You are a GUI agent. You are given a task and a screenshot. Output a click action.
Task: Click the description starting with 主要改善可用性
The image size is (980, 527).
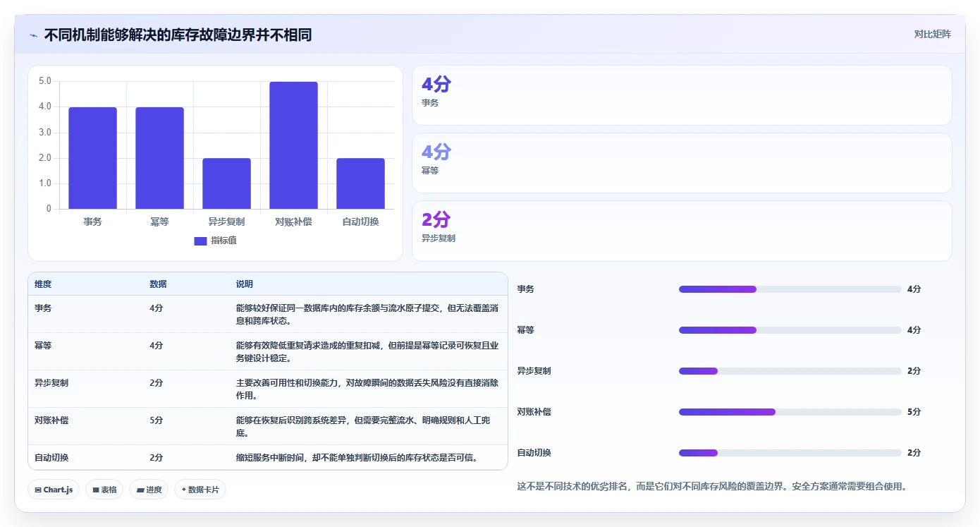pyautogui.click(x=367, y=389)
